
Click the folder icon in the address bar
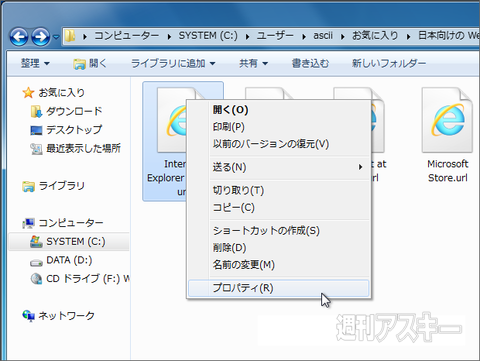pos(70,36)
